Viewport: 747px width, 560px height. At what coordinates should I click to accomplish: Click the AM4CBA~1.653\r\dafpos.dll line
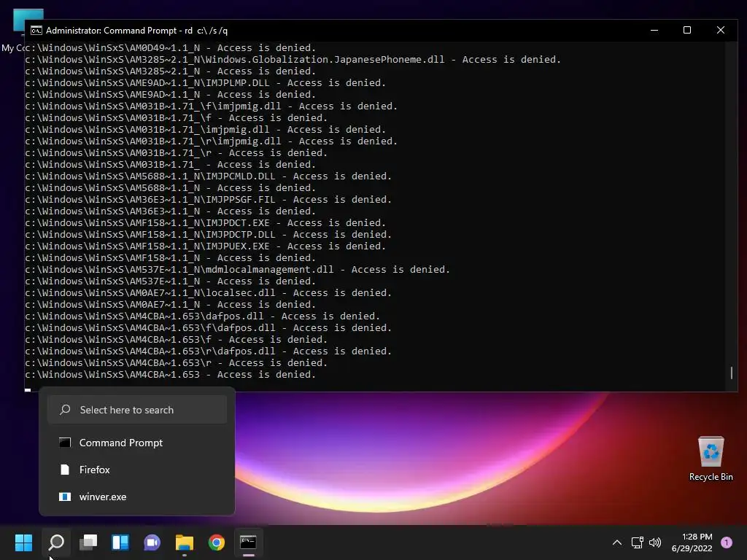208,351
